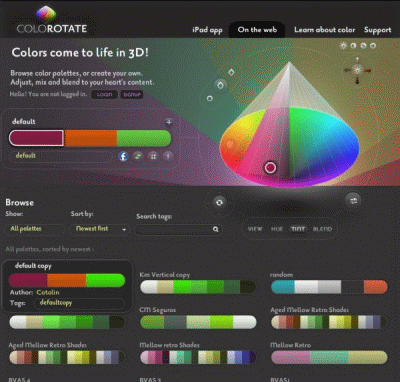Click the compass up arrow
This screenshot has height=382, width=400.
[358, 60]
